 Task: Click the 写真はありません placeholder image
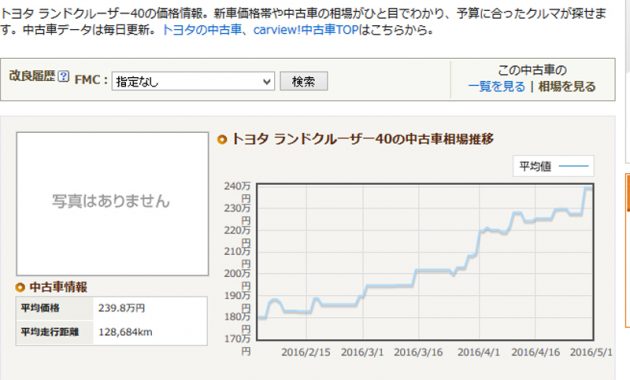tap(112, 204)
